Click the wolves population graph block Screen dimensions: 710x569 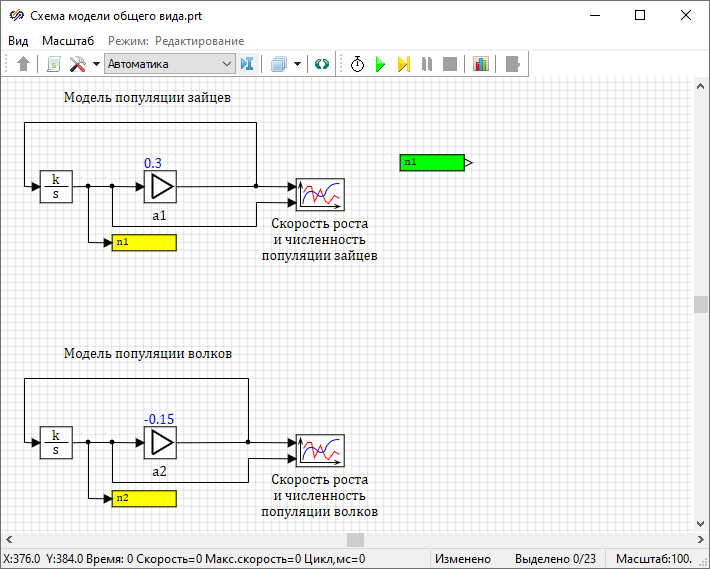pos(320,450)
